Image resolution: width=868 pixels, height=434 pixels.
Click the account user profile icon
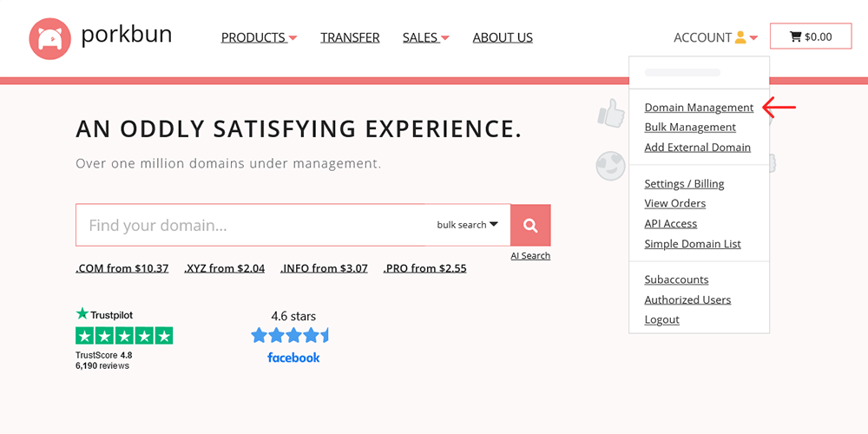pyautogui.click(x=740, y=37)
